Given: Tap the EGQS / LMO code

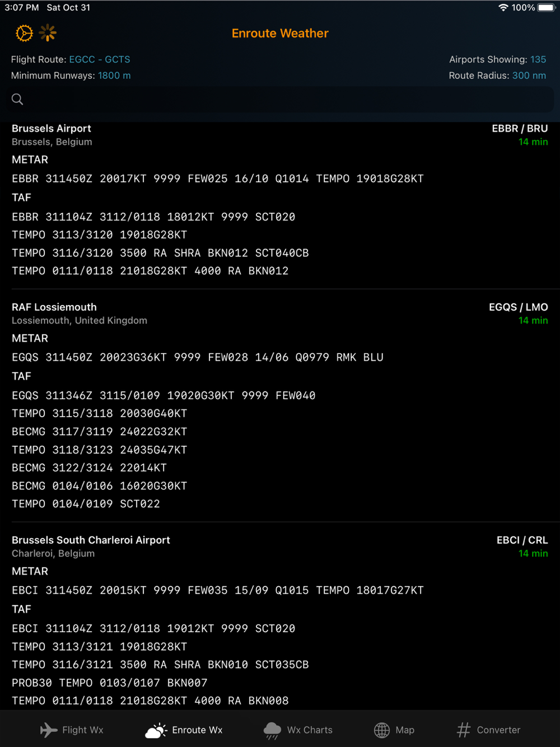Looking at the screenshot, I should point(519,307).
